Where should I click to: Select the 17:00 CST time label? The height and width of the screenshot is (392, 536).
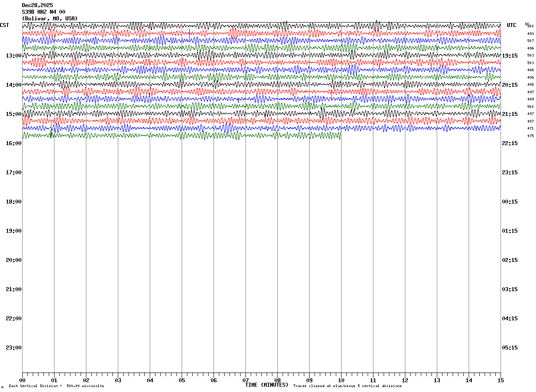(x=14, y=173)
